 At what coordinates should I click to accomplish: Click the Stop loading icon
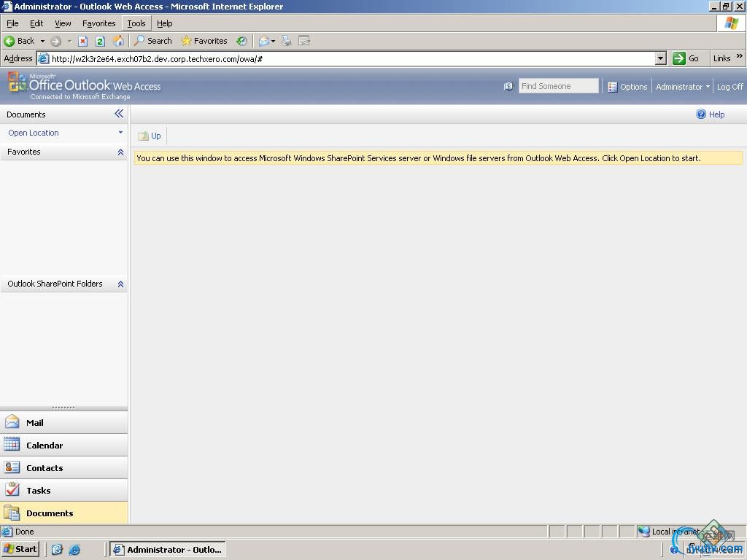tap(83, 41)
